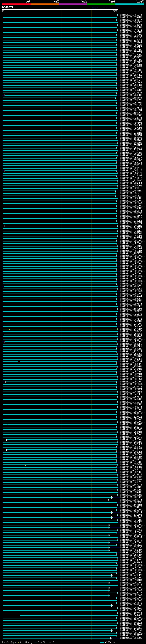Select hit UniRef100_P22738

131,118
